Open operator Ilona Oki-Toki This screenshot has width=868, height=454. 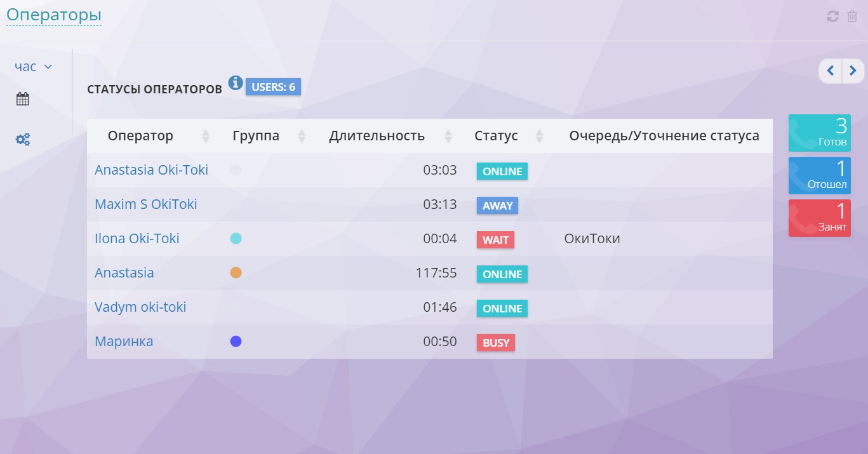(137, 239)
